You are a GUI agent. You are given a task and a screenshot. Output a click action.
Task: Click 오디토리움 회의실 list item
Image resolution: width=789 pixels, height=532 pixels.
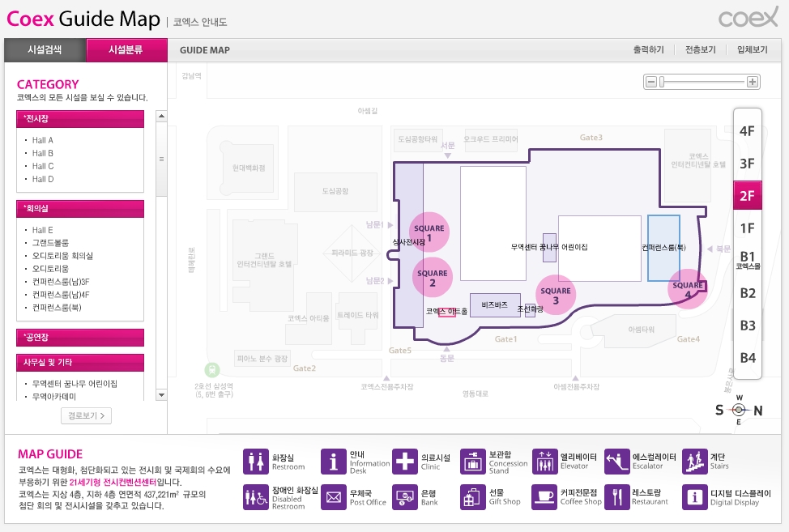(62, 256)
